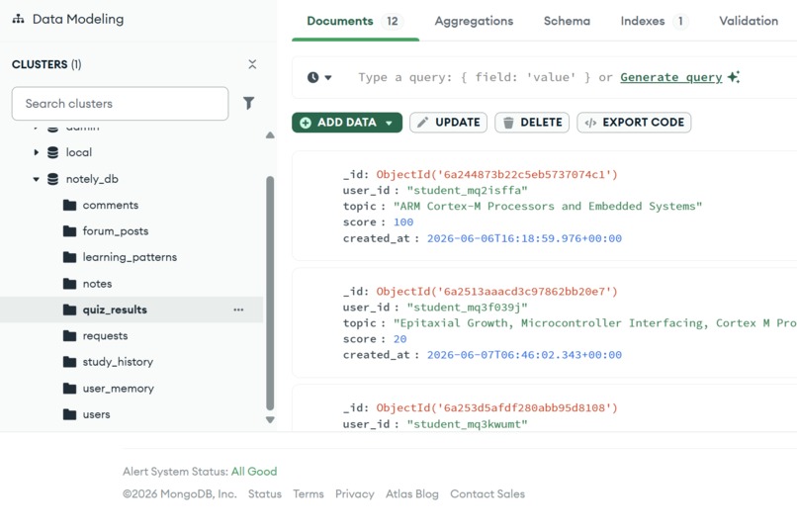Click the Generate query sparkle icon
797x532 pixels.
tap(734, 77)
